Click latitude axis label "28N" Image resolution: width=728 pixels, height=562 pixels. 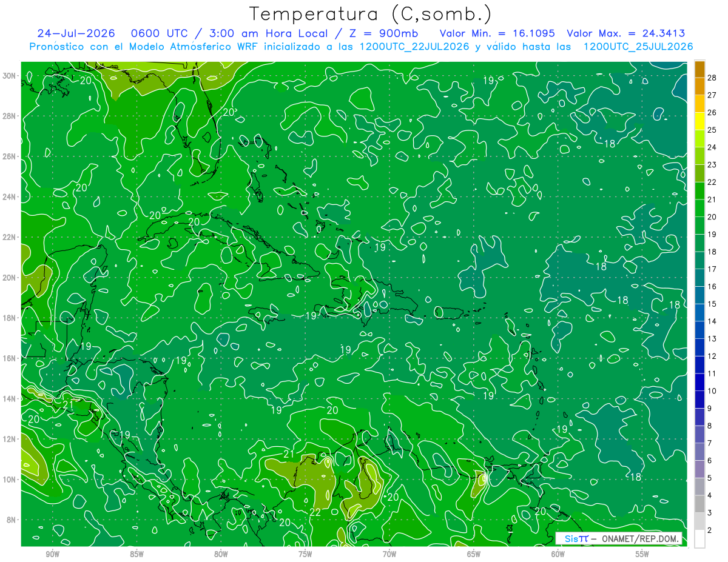pos(9,116)
